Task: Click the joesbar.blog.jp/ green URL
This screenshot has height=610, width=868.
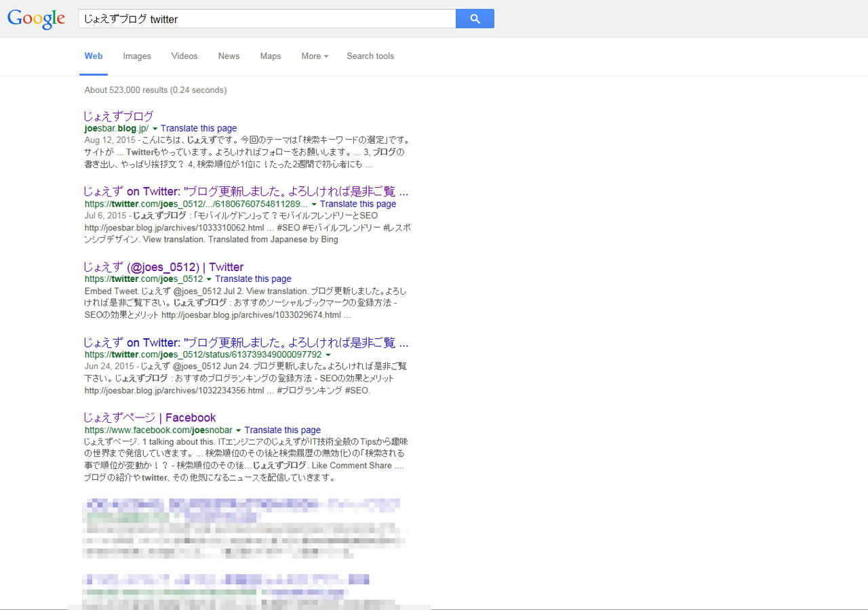Action: [x=117, y=128]
